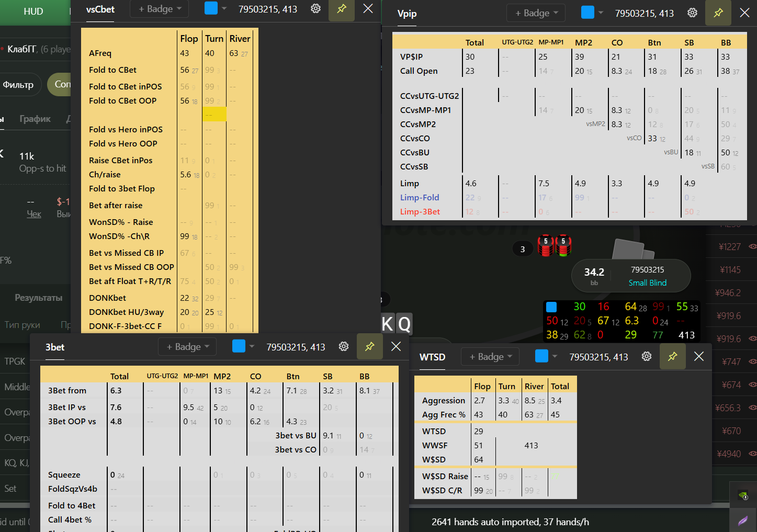
Task: Click player name 79503215 on table
Action: tap(647, 269)
